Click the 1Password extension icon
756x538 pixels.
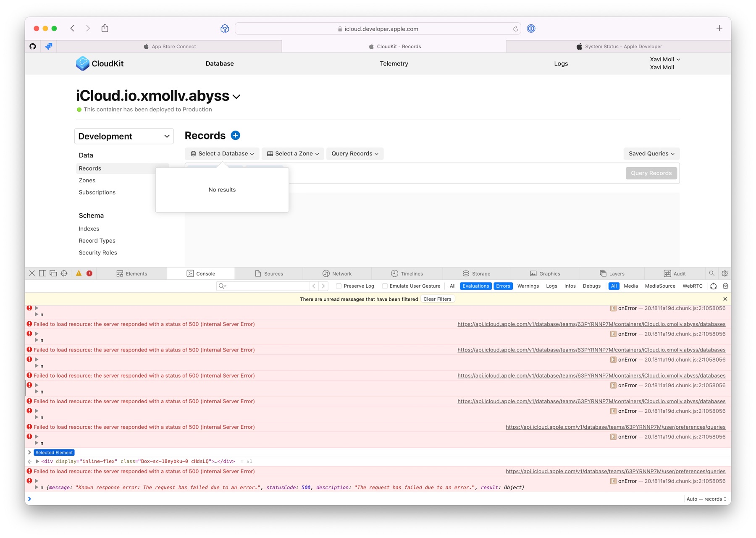pyautogui.click(x=531, y=29)
